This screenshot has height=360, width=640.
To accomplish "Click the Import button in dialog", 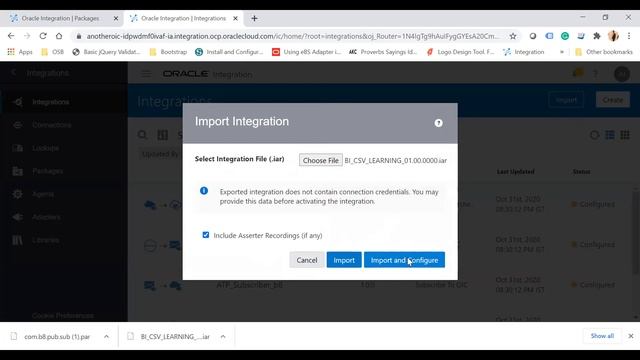I will [344, 260].
